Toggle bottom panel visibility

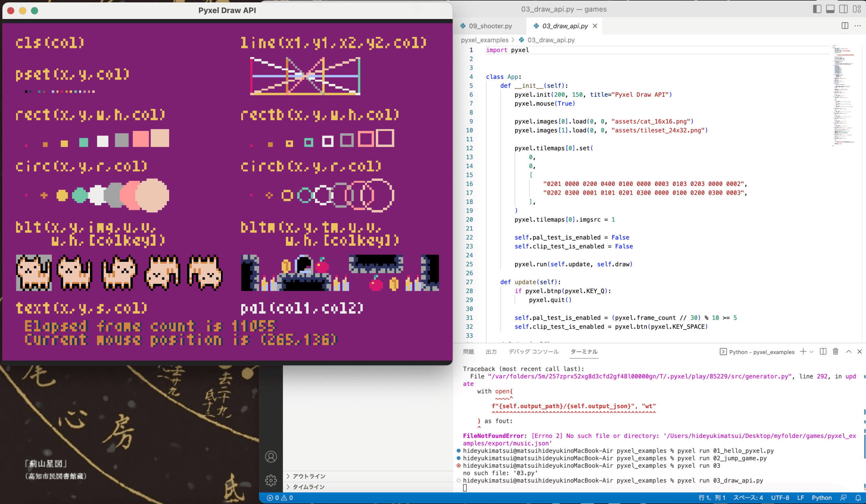point(830,9)
